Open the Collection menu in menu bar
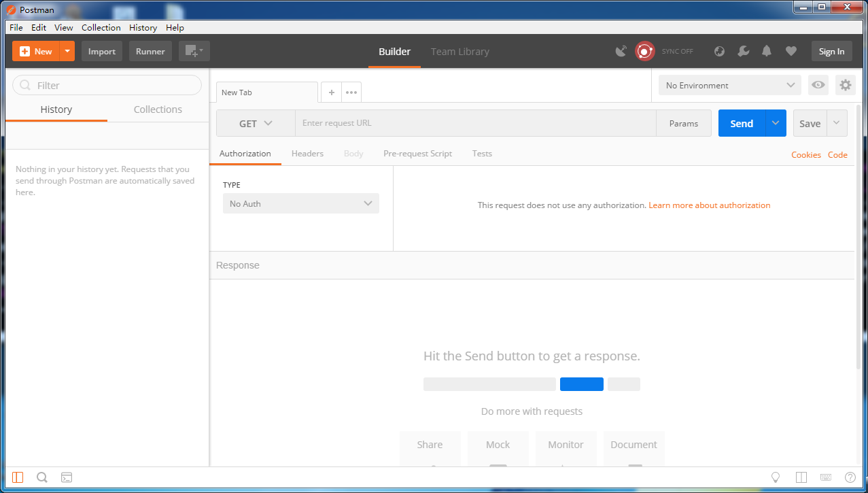 tap(101, 28)
